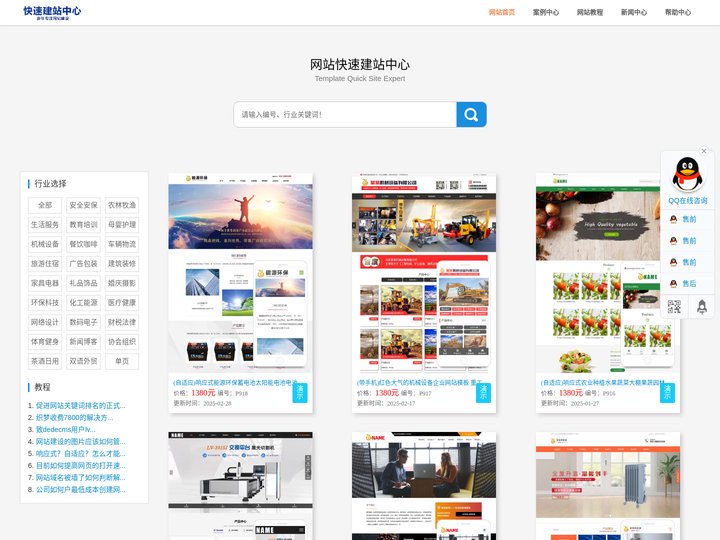This screenshot has width=720, height=540.
Task: Select the 全部 industry filter
Action: (x=45, y=205)
